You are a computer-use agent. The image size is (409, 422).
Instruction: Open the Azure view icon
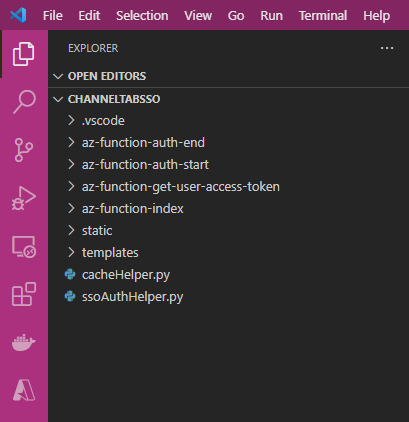coord(24,390)
